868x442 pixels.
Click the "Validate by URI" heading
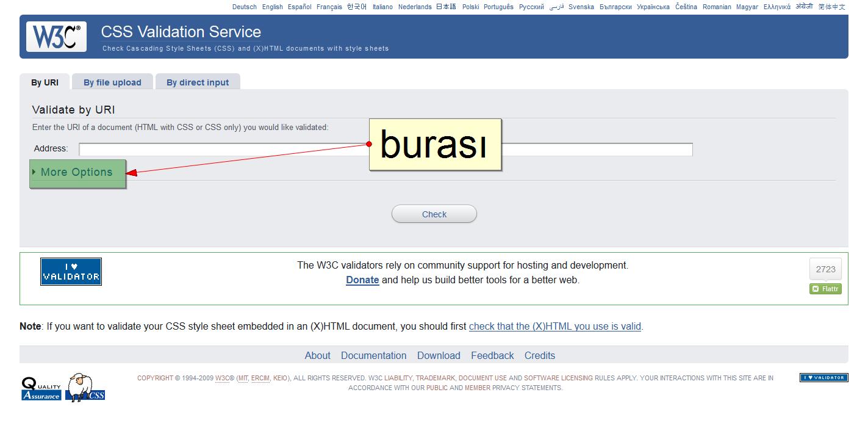(x=73, y=110)
